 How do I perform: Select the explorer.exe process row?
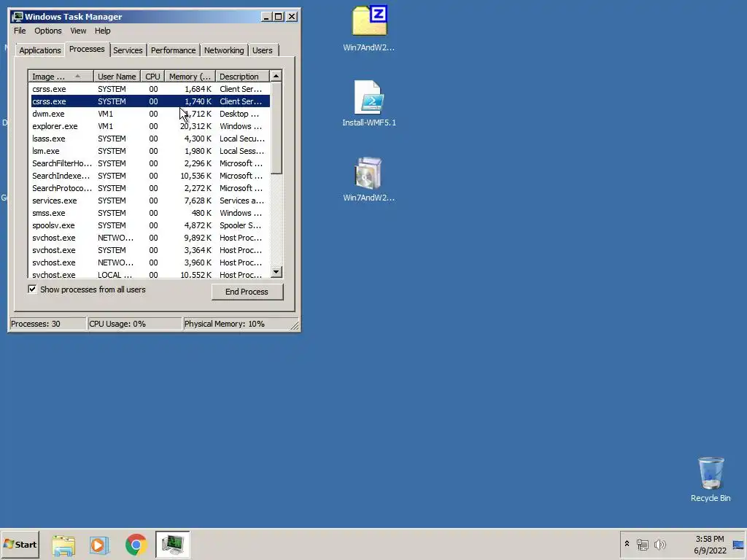149,126
